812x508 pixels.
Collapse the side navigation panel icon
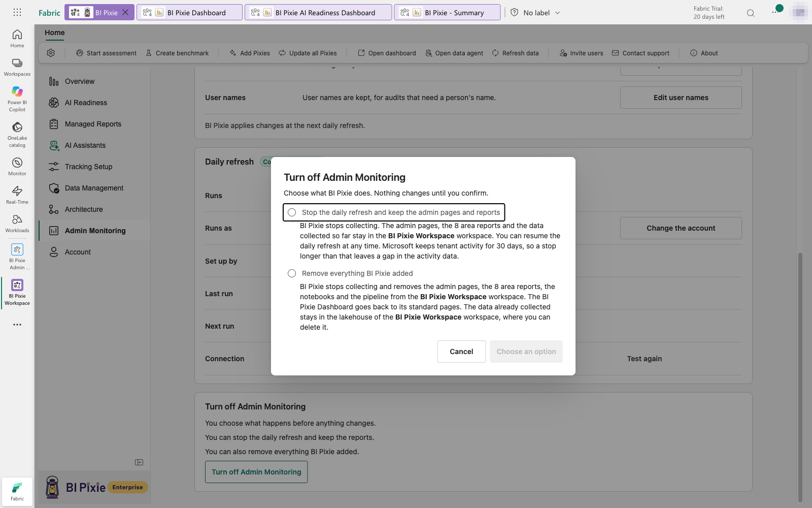click(x=139, y=462)
